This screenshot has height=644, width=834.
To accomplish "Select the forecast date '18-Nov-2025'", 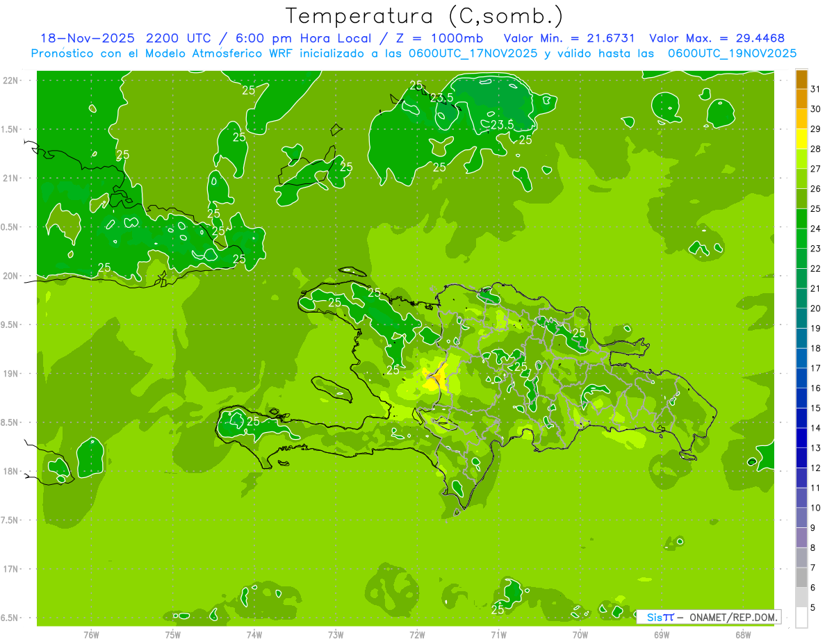I will 87,38.
